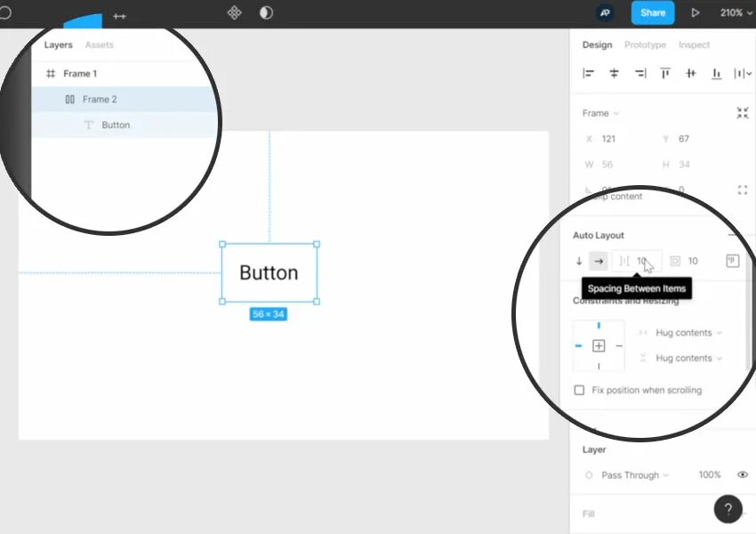Click the Frame 1 grid icon in layers

click(51, 73)
